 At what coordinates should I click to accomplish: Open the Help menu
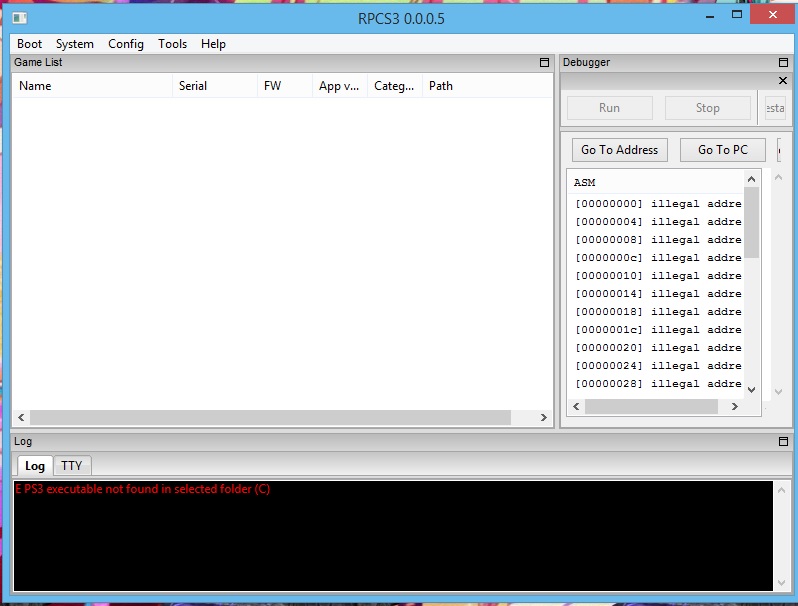(x=213, y=44)
